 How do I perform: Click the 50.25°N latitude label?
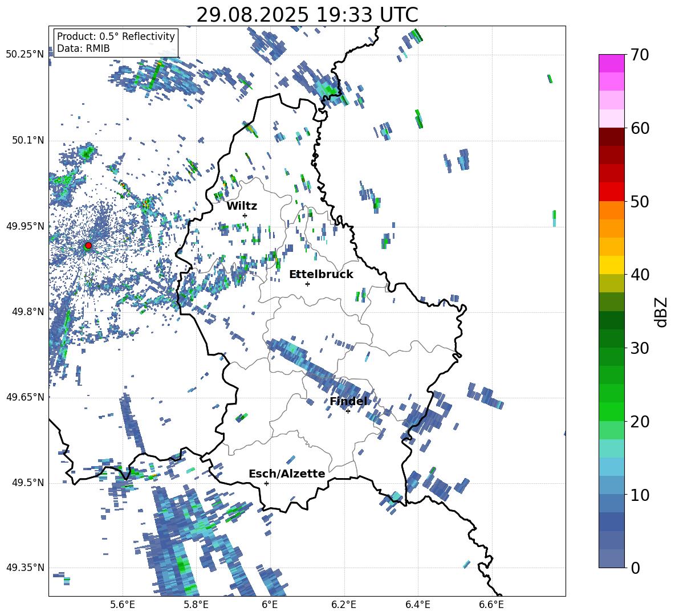pos(25,55)
